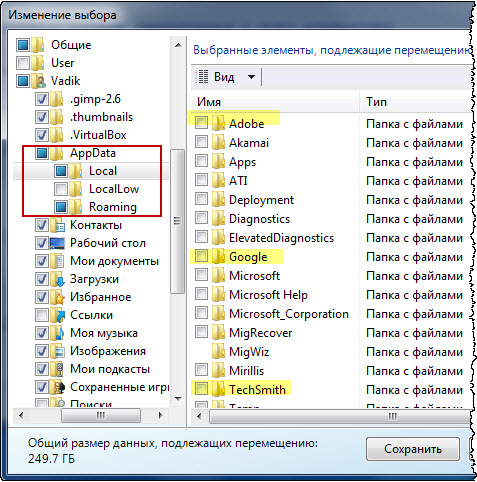Uncheck the .thumbnails checkbox

[x=42, y=117]
